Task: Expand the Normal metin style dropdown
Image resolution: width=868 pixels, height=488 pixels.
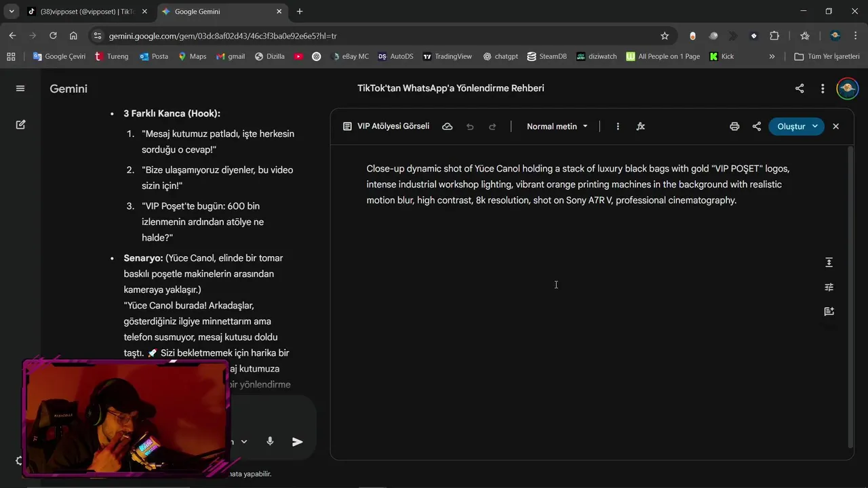Action: (557, 126)
